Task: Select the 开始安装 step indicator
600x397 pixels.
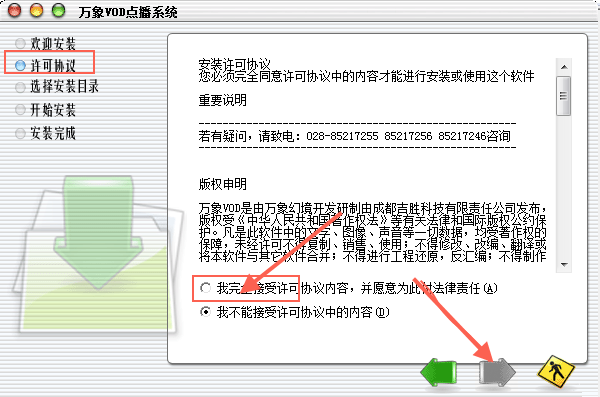Action: pyautogui.click(x=20, y=110)
